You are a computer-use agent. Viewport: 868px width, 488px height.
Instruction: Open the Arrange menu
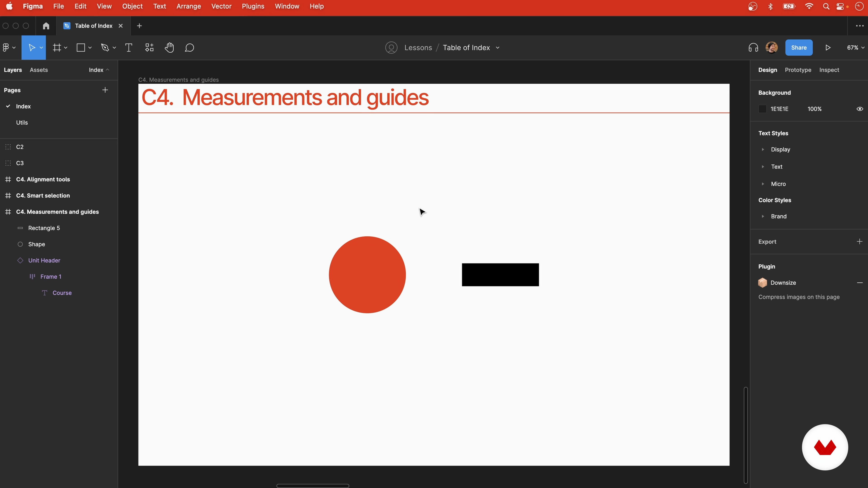[x=188, y=6]
